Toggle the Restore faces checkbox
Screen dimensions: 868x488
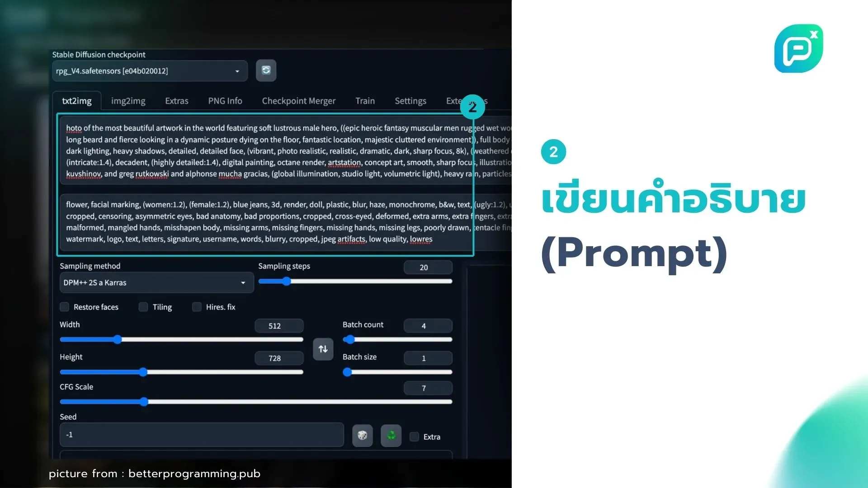(x=64, y=307)
